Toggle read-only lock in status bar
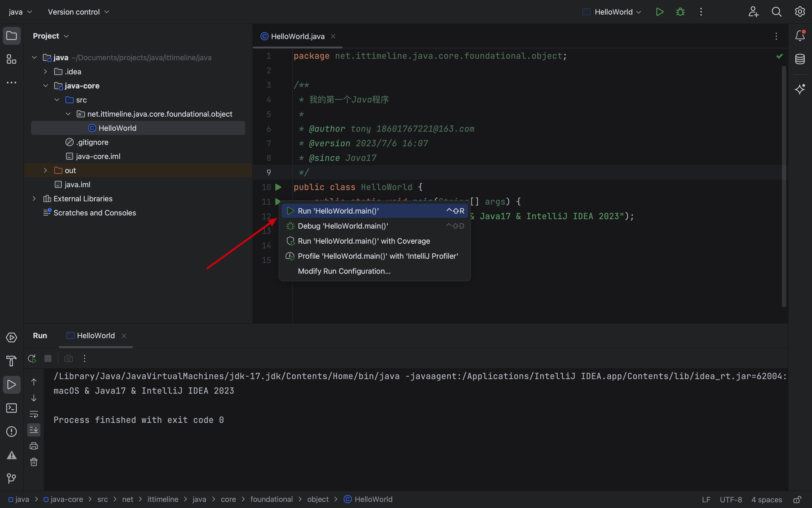The height and width of the screenshot is (508, 812). (x=797, y=499)
